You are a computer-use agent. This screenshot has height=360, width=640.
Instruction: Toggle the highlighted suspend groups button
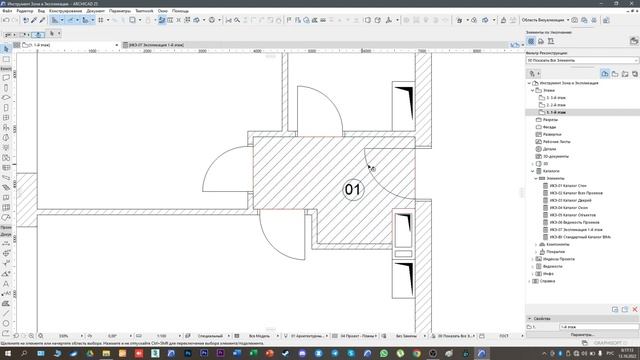(162, 20)
